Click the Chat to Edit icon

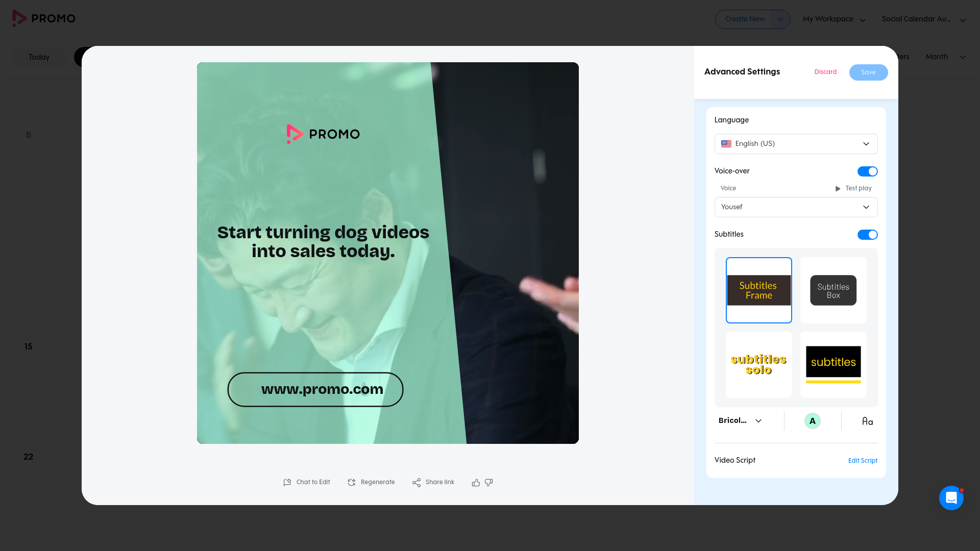[287, 482]
